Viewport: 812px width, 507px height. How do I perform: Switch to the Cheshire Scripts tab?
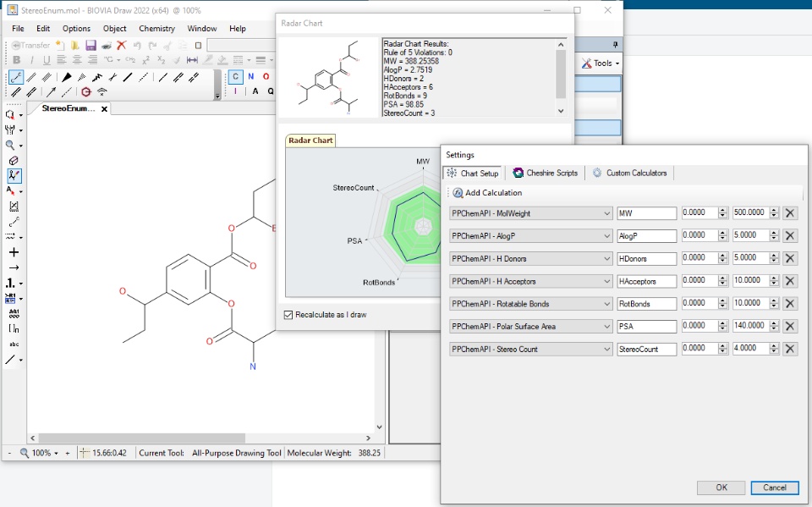pos(546,174)
